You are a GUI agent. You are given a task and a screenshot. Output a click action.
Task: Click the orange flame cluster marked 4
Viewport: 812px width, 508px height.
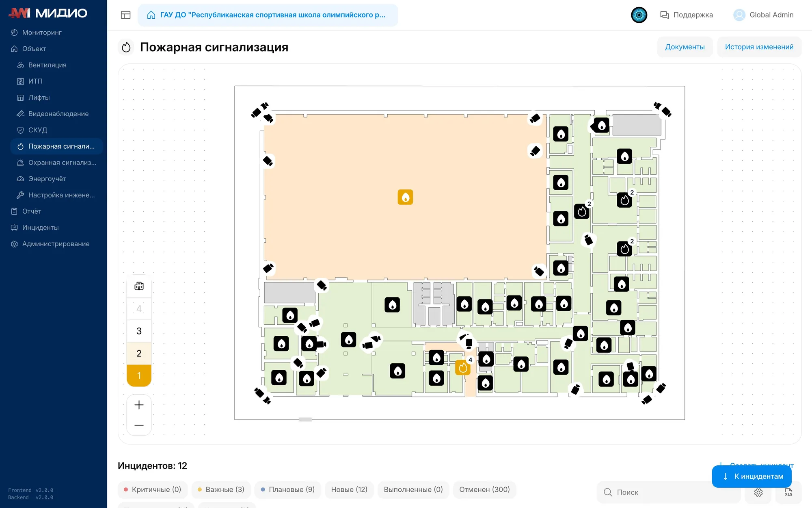[x=463, y=367]
